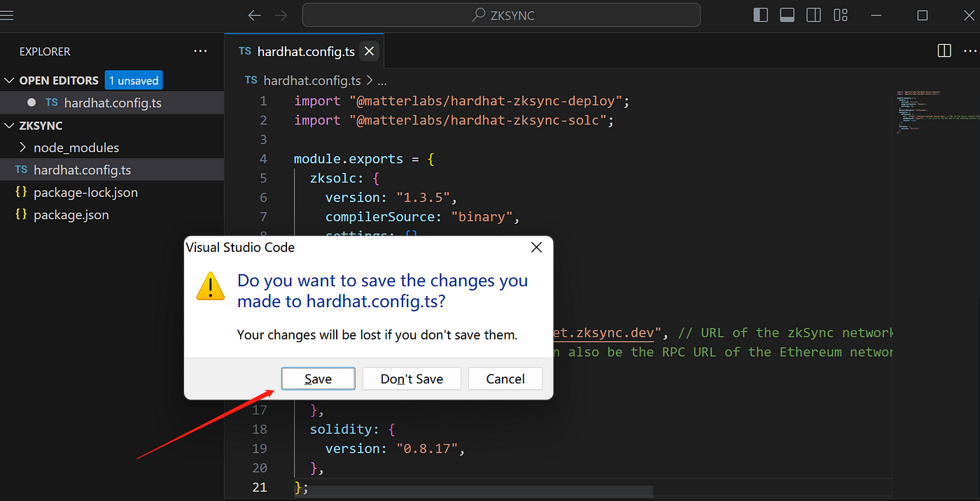The width and height of the screenshot is (980, 501).
Task: Click the "binary" string value
Action: 482,217
